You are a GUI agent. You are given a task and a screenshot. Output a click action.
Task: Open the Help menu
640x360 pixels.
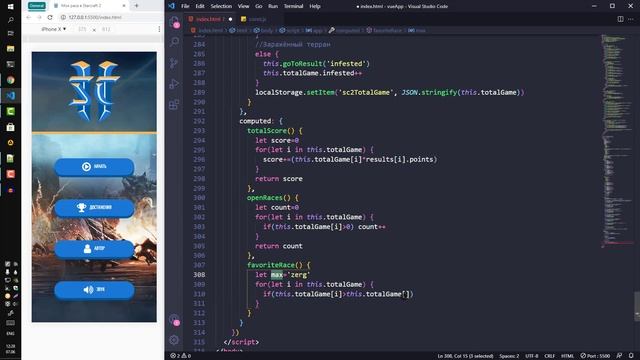(315, 6)
